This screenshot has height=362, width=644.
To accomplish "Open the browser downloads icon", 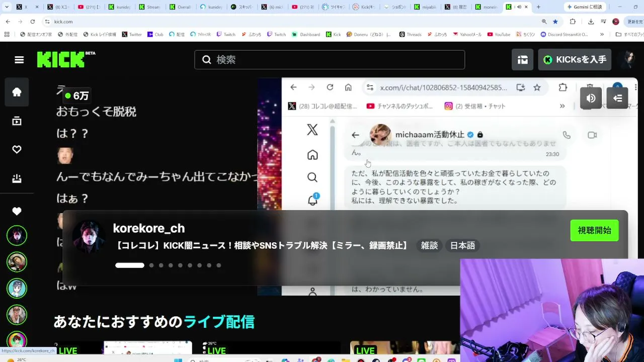I will pyautogui.click(x=591, y=22).
